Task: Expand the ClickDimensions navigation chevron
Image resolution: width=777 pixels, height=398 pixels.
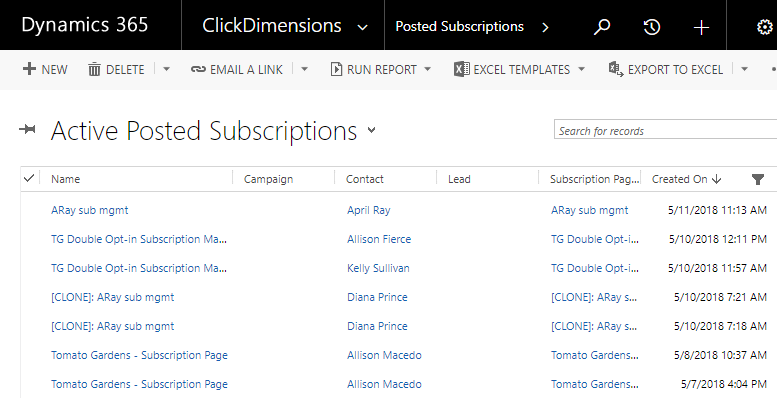Action: [x=363, y=27]
